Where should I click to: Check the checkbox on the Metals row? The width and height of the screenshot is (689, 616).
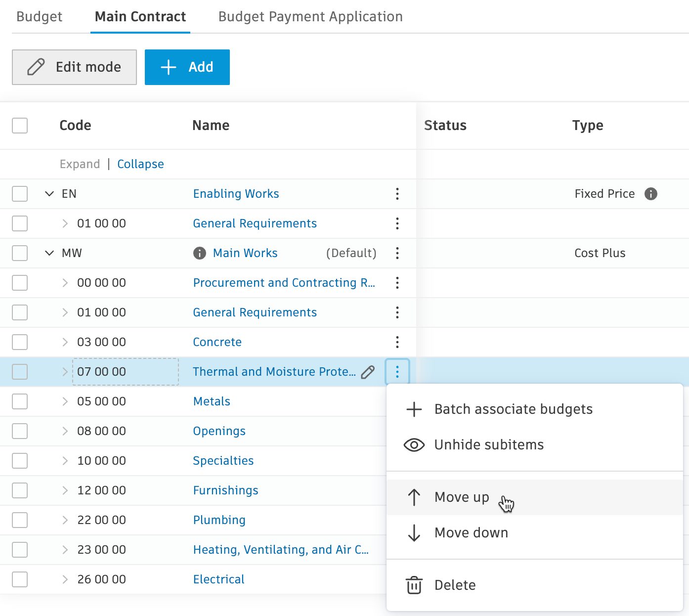[x=19, y=401]
